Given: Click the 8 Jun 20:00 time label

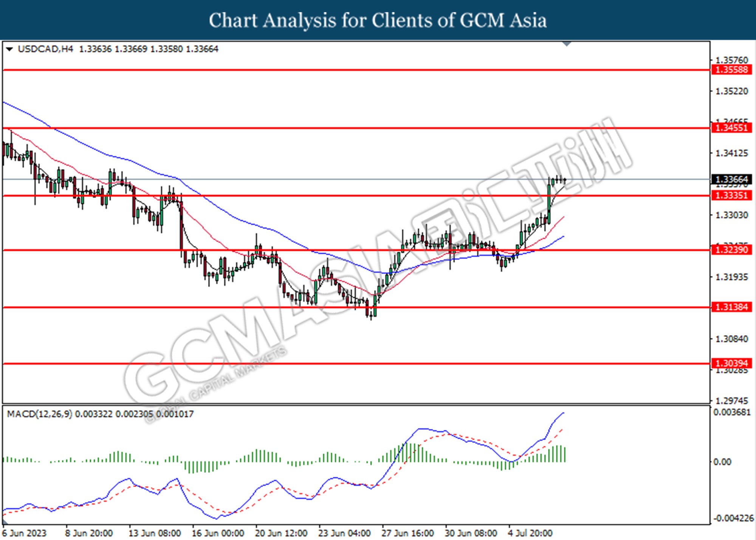Looking at the screenshot, I should [x=89, y=533].
